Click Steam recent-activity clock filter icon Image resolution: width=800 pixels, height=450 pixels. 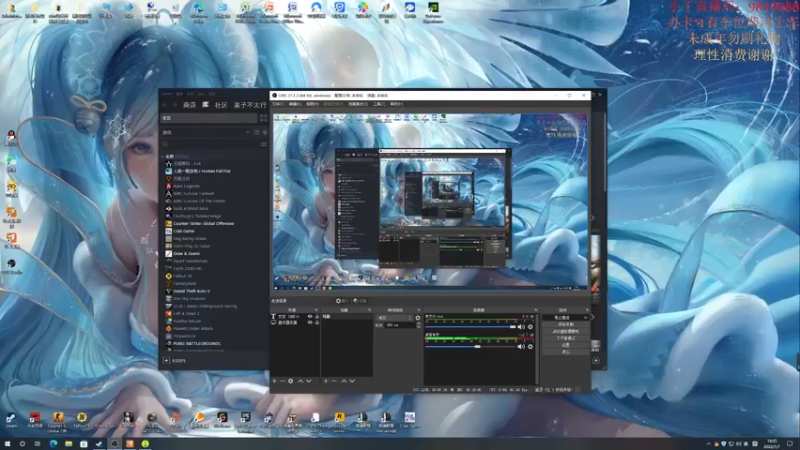(x=257, y=132)
